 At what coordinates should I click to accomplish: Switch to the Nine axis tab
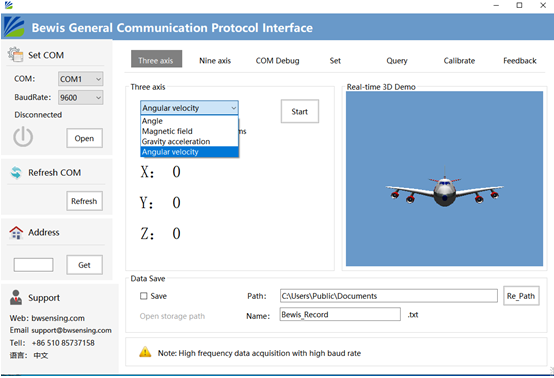click(215, 60)
